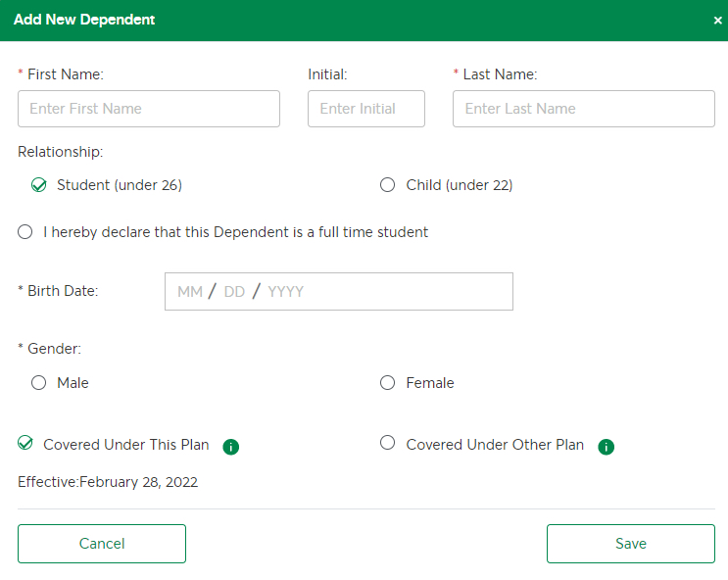Click the Initial input field
This screenshot has height=580, width=728.
click(366, 109)
